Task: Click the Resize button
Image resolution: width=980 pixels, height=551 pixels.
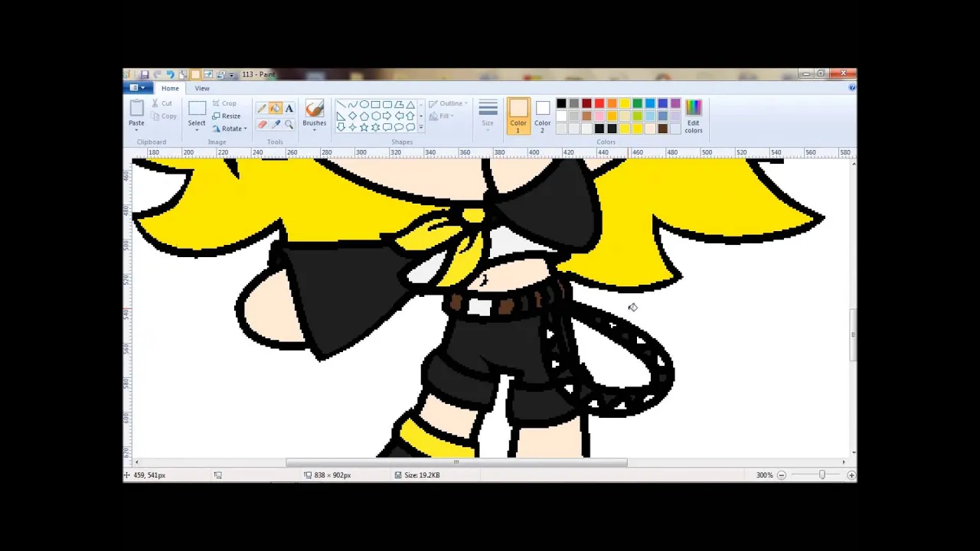Action: tap(227, 116)
